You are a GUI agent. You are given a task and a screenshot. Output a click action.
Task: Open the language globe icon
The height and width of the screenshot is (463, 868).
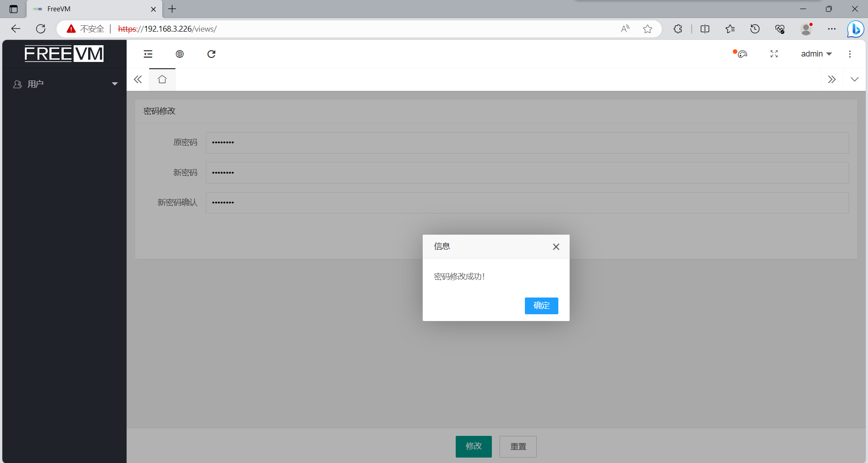click(179, 54)
